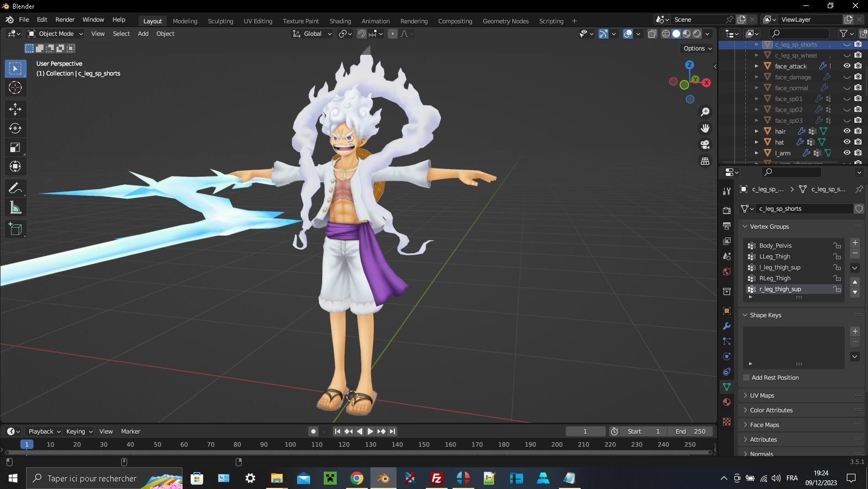Open Tool properties tab
Screen dimensions: 868x489
coord(727,191)
